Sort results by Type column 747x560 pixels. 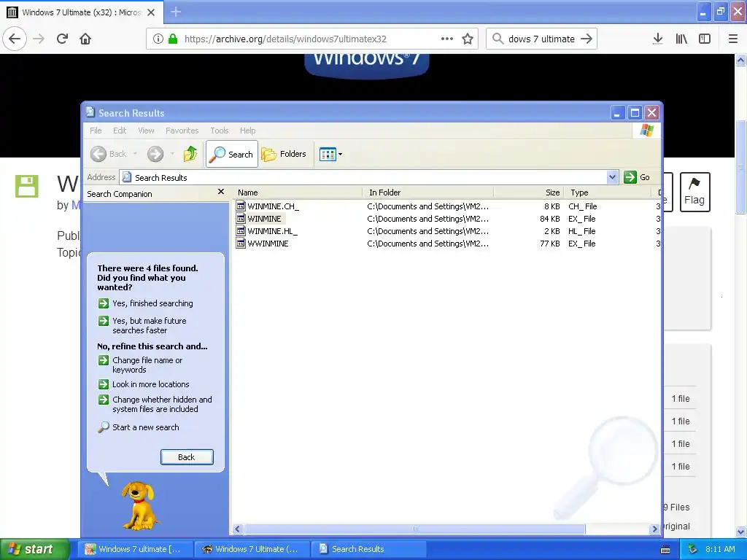608,192
